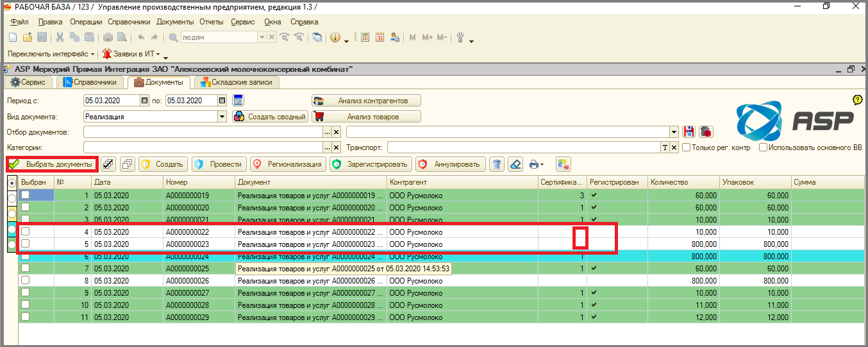The height and width of the screenshot is (347, 868).
Task: Enable the 'Только рег. контр' checkbox
Action: click(x=687, y=148)
